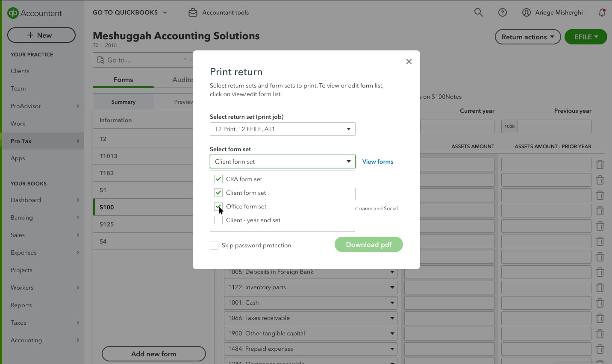This screenshot has width=612, height=364.
Task: Open the View forms link
Action: pyautogui.click(x=378, y=161)
